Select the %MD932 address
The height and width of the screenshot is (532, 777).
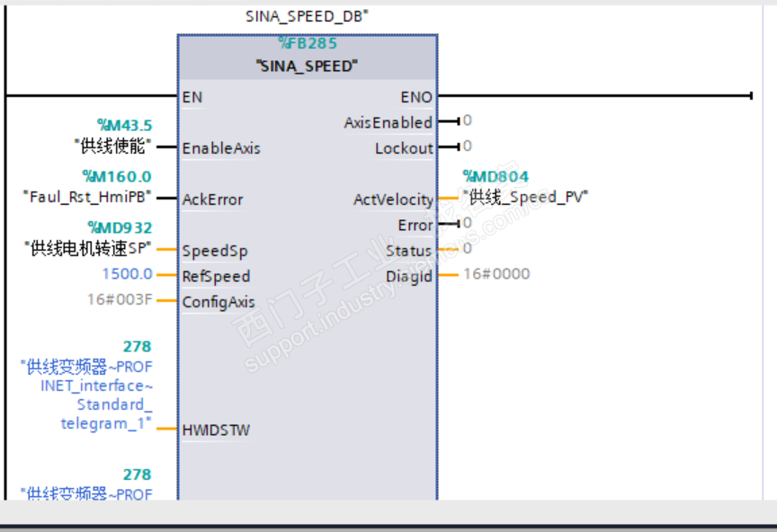[120, 227]
